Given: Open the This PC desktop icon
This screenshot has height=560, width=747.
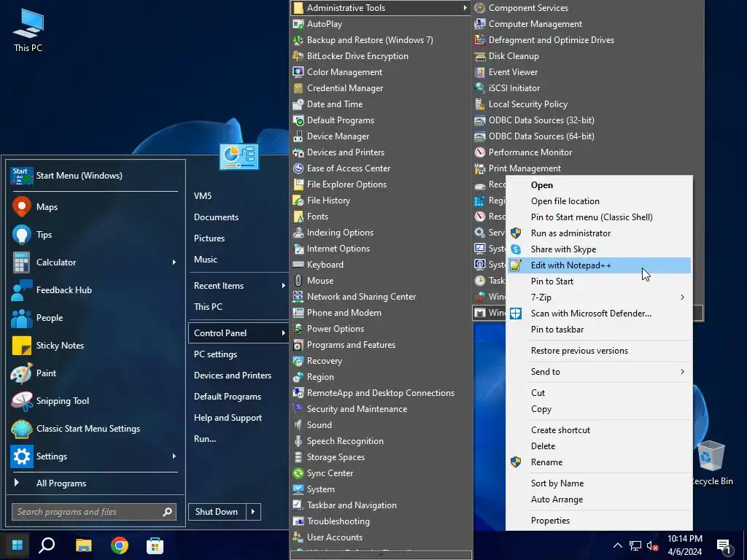Looking at the screenshot, I should click(28, 31).
